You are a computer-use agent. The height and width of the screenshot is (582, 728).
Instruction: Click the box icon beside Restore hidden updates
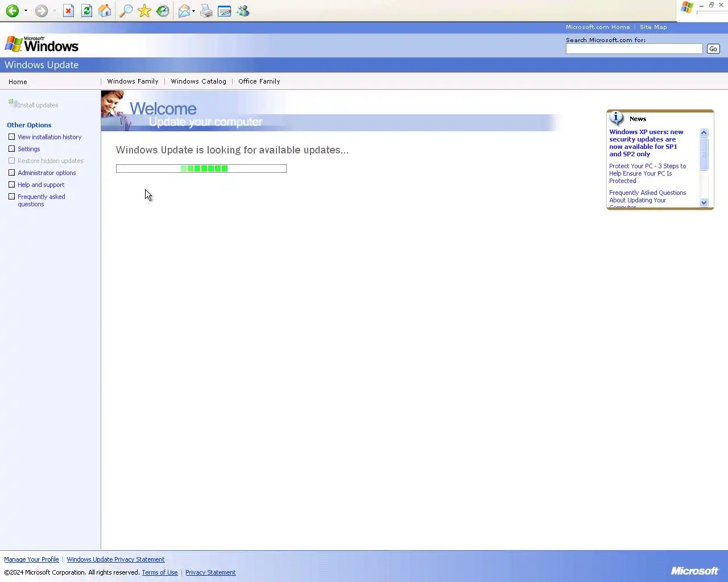pyautogui.click(x=11, y=161)
